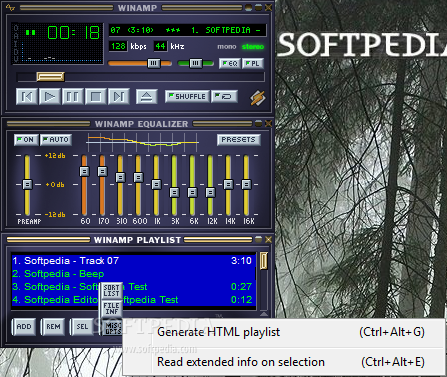Click the playlist vertical scrollbar handle
The width and height of the screenshot is (447, 377).
click(263, 261)
